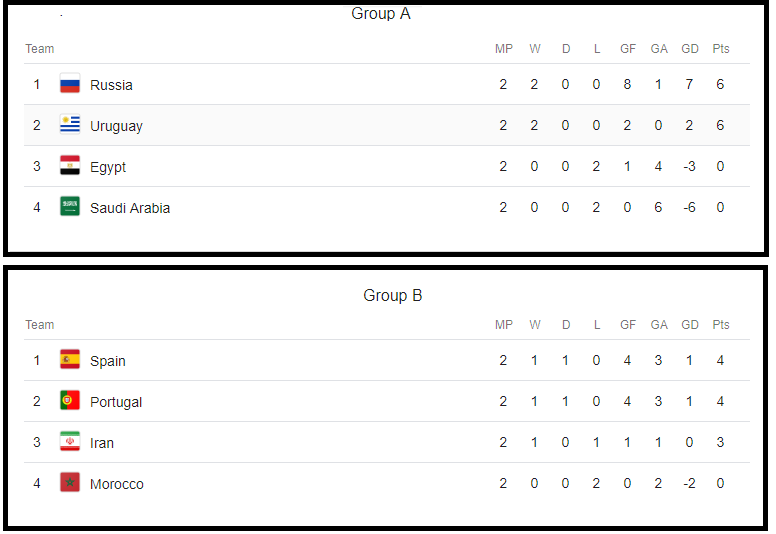Select the Portugal team name

[x=116, y=402]
